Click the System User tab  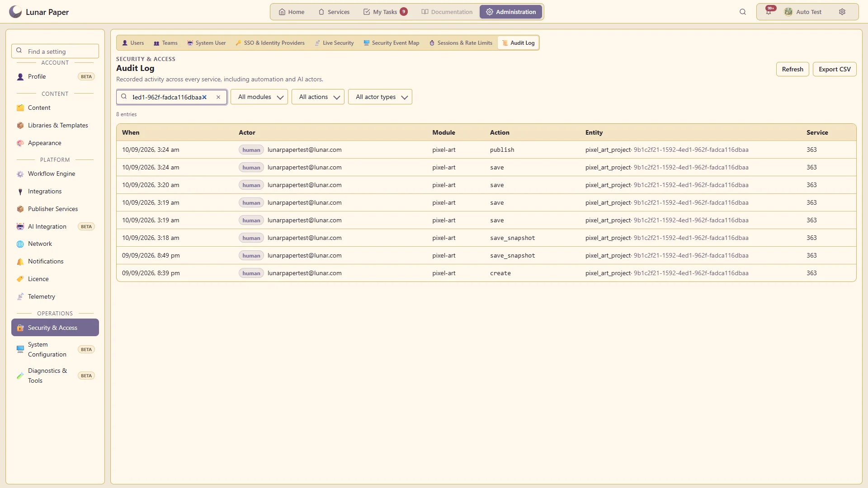[207, 43]
